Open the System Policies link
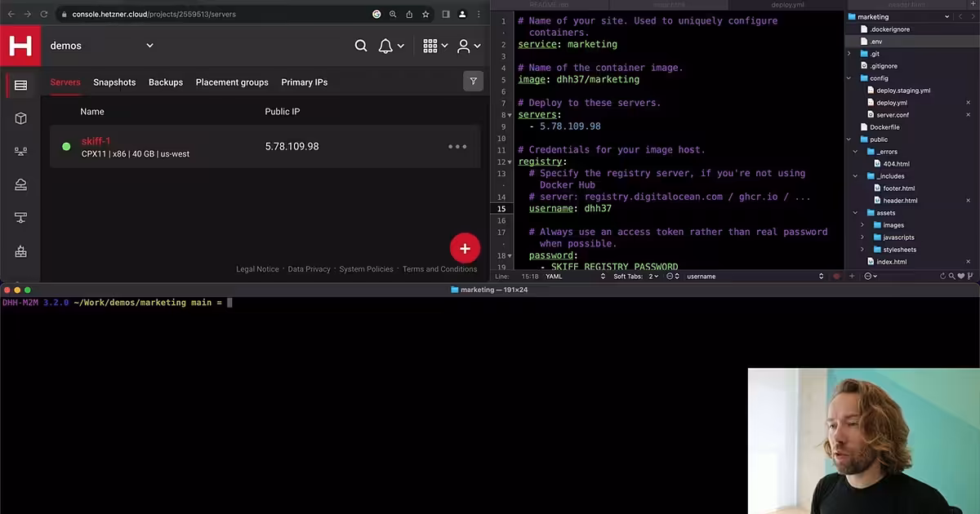980x514 pixels. pyautogui.click(x=366, y=269)
